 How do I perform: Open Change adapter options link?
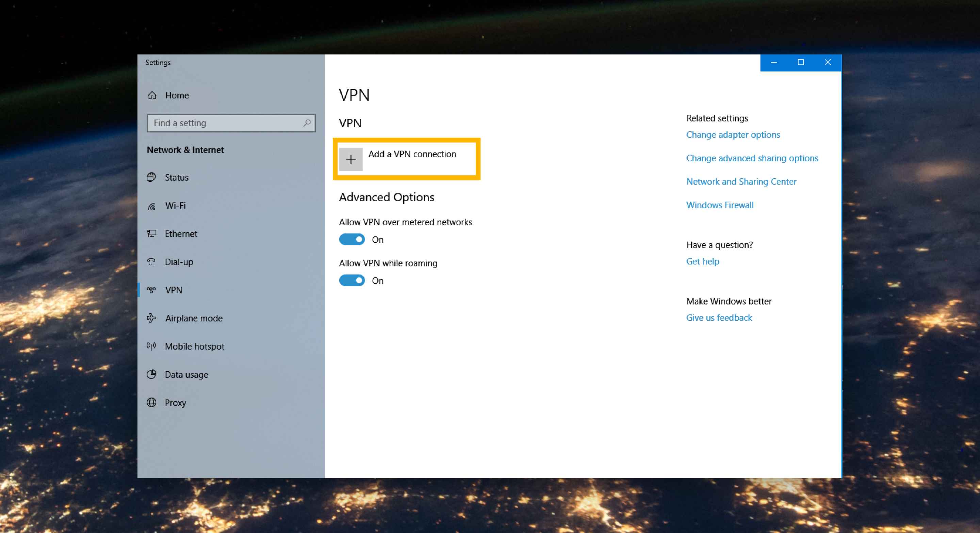(x=732, y=134)
